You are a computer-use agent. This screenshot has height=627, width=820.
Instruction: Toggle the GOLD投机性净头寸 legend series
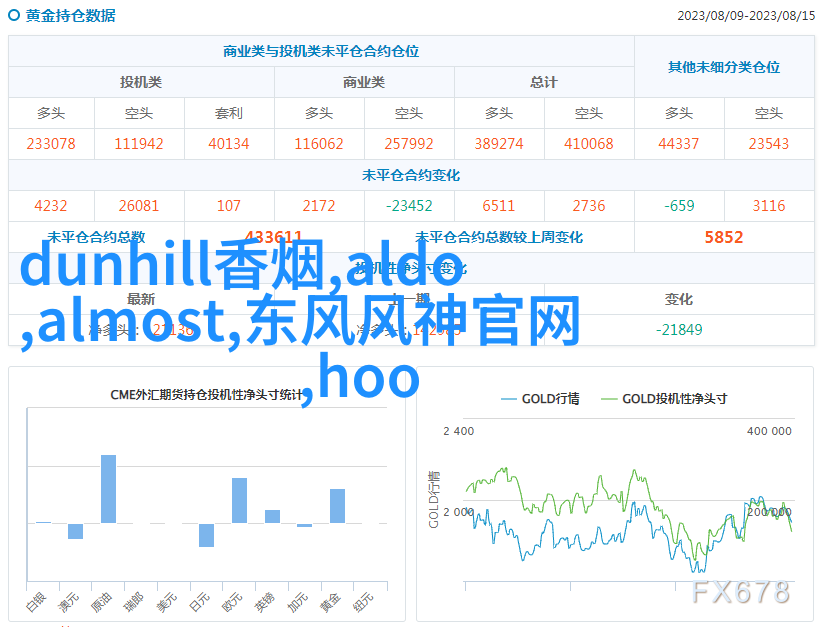pyautogui.click(x=664, y=399)
